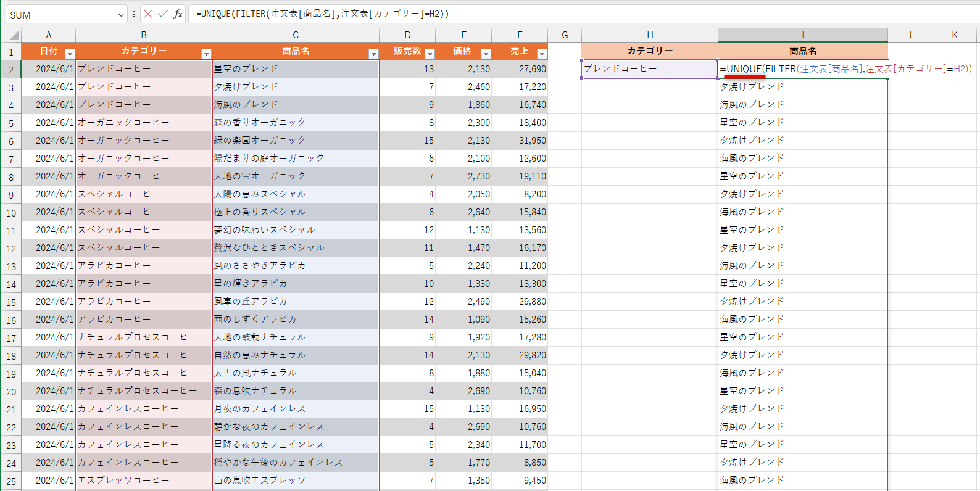The image size is (980, 491).
Task: Click the sales value 9,450
Action: tap(520, 481)
